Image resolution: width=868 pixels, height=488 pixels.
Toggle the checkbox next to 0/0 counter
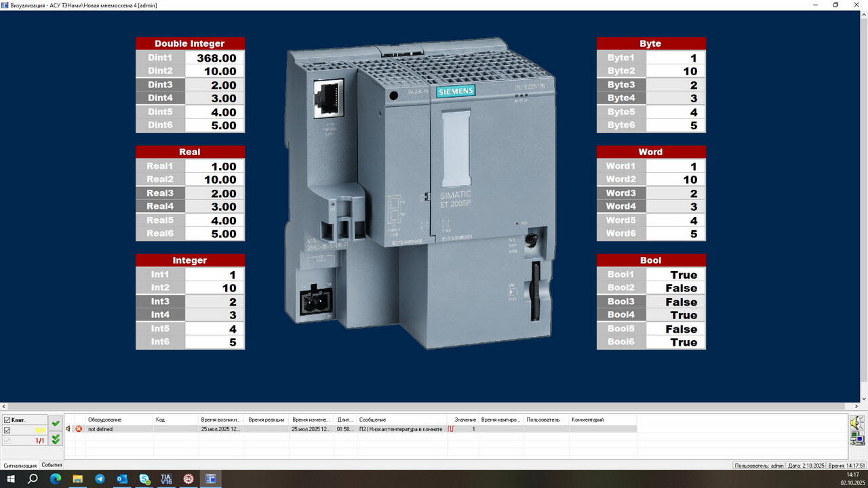(7, 430)
